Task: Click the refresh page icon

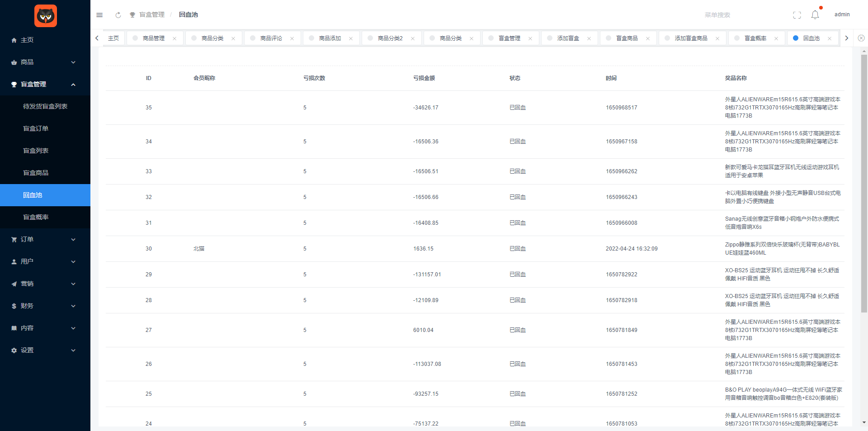Action: coord(118,15)
